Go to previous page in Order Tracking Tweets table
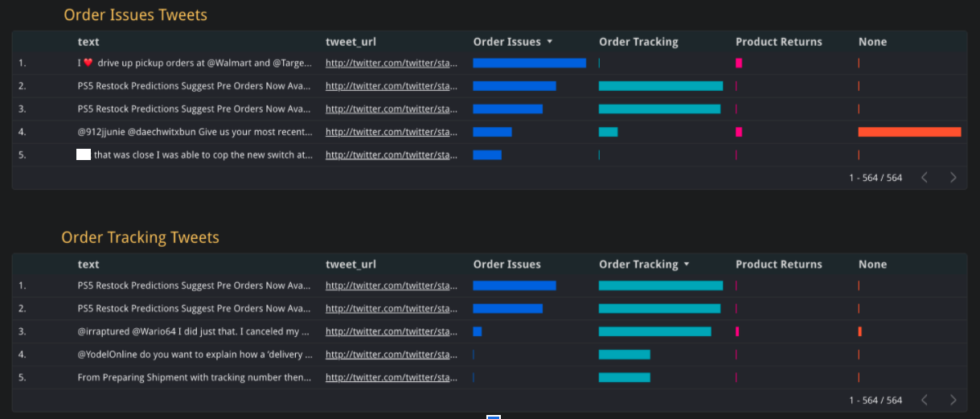The height and width of the screenshot is (419, 980). pos(925,401)
